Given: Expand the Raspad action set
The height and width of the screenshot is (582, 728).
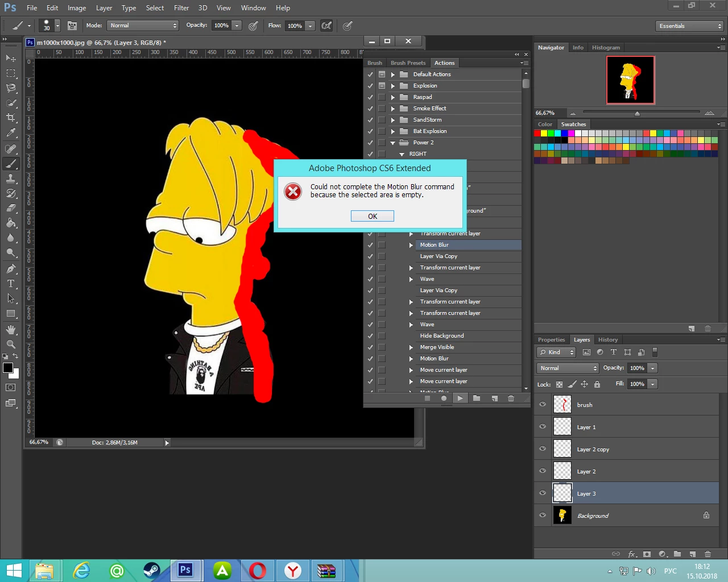Looking at the screenshot, I should click(x=392, y=97).
